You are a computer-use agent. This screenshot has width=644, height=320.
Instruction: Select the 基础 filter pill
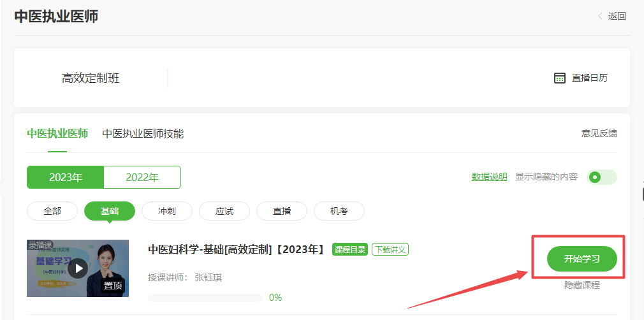click(110, 211)
